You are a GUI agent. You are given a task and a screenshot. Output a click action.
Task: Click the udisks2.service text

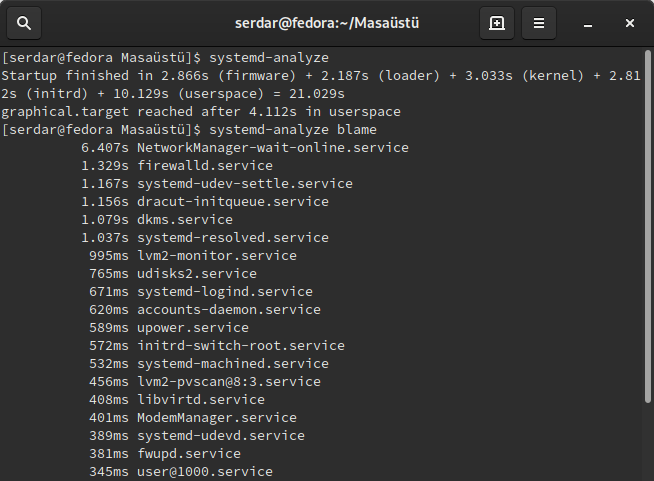[x=197, y=274]
